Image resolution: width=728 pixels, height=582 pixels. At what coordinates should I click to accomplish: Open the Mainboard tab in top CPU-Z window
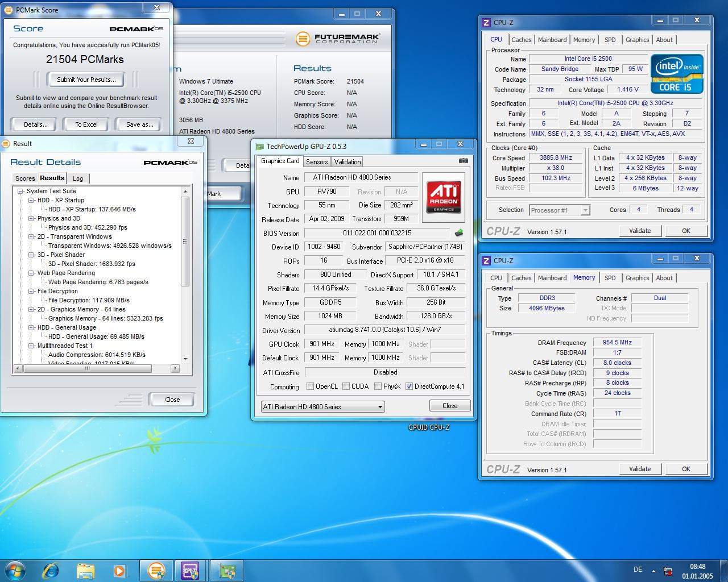[x=552, y=40]
